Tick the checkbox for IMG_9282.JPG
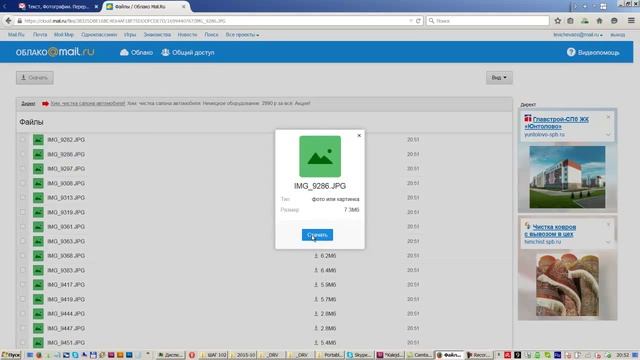The width and height of the screenshot is (640, 360). [23, 140]
